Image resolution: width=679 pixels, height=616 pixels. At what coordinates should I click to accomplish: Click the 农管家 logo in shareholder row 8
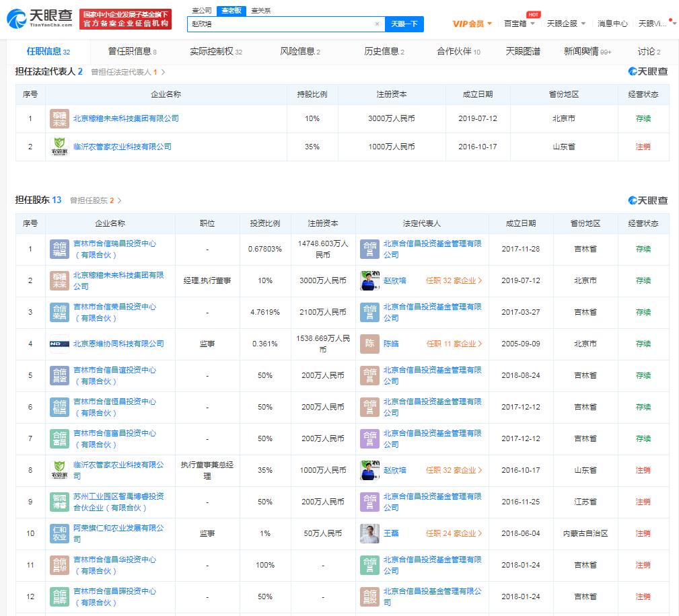click(59, 471)
